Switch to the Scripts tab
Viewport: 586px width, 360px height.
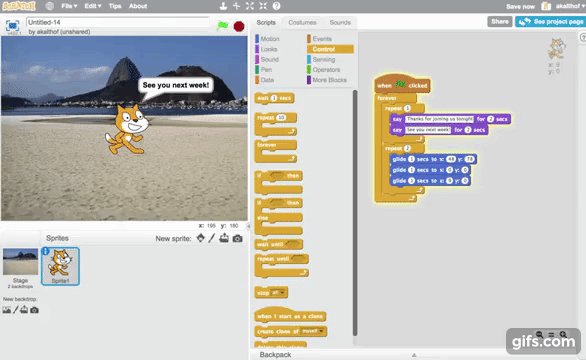pos(266,22)
